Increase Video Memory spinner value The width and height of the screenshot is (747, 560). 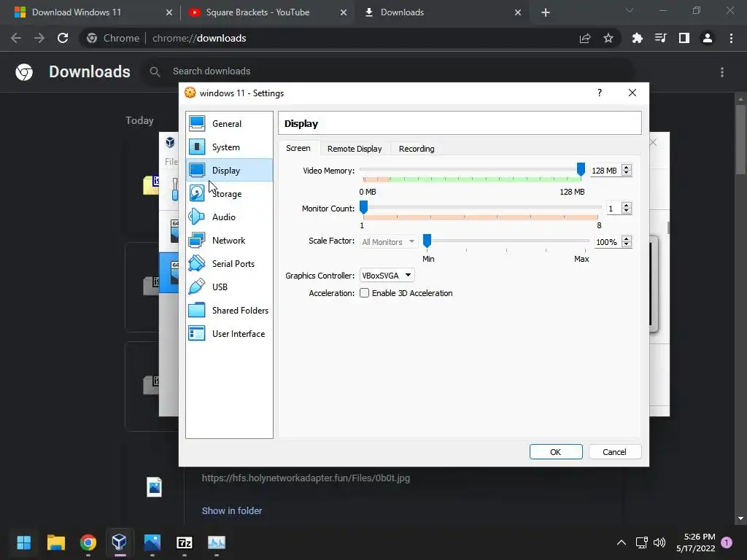(x=627, y=167)
